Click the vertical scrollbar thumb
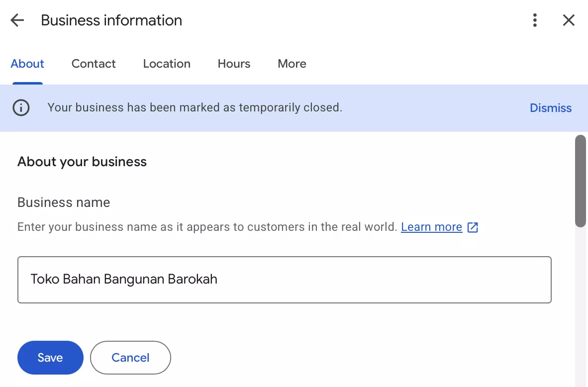This screenshot has width=588, height=387. point(581,181)
